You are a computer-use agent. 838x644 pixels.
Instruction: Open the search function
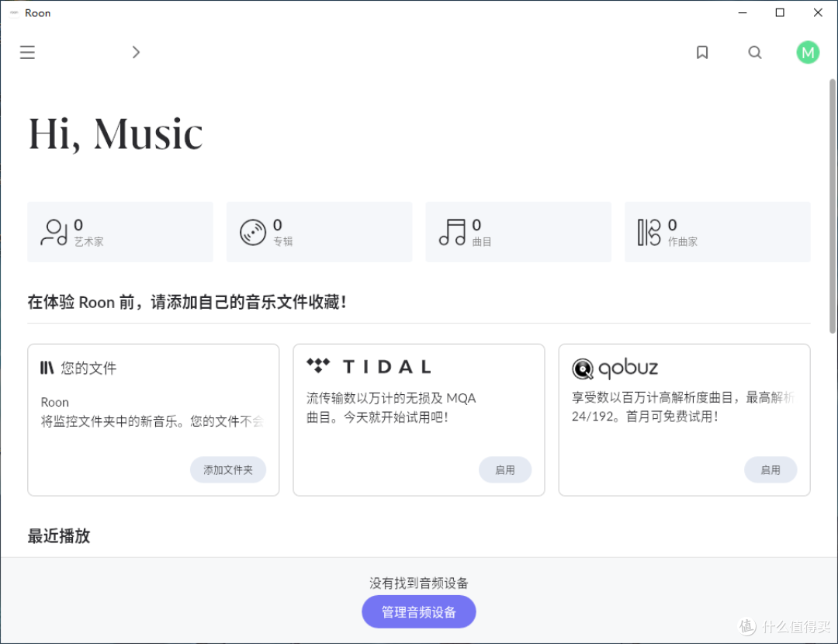755,52
